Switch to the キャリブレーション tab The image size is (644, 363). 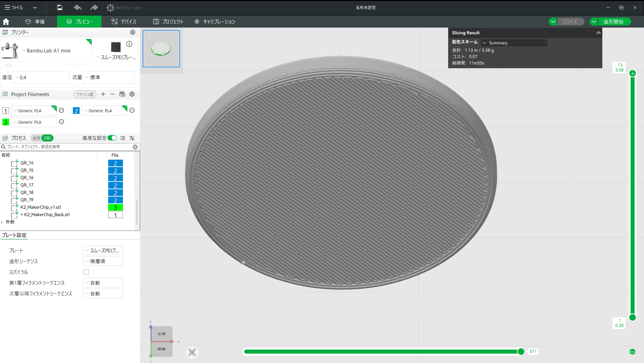point(215,22)
